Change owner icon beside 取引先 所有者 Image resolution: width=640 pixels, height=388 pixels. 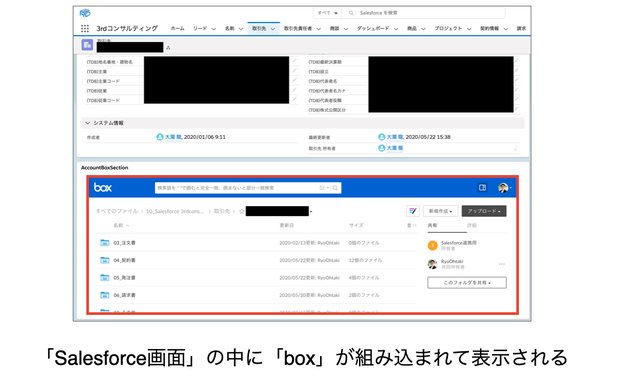[x=517, y=149]
